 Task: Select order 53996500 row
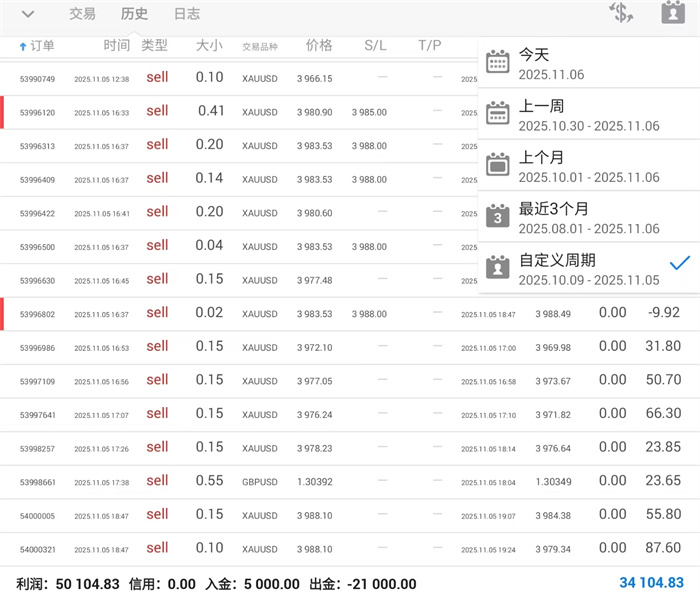tap(239, 246)
